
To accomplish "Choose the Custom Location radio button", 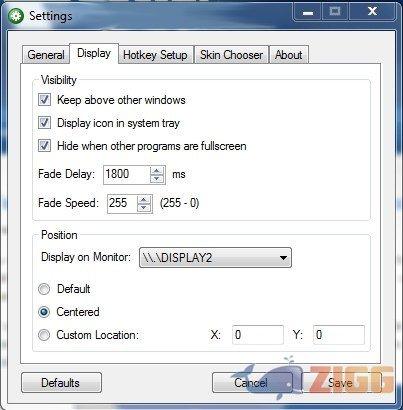I will (44, 335).
